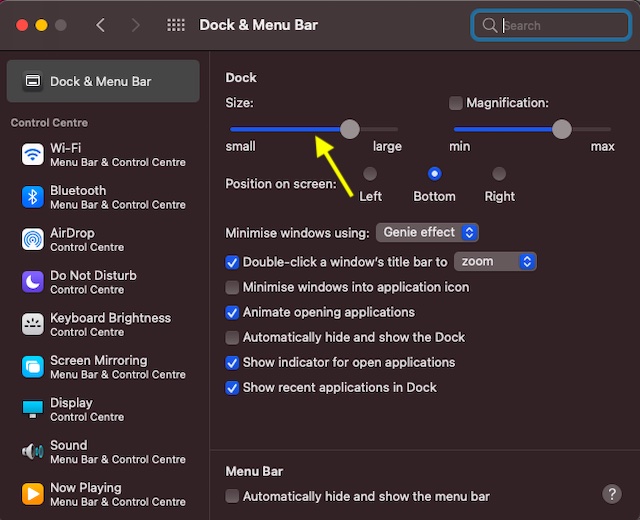The height and width of the screenshot is (520, 640).
Task: Open the zoom action dropdown
Action: 495,262
